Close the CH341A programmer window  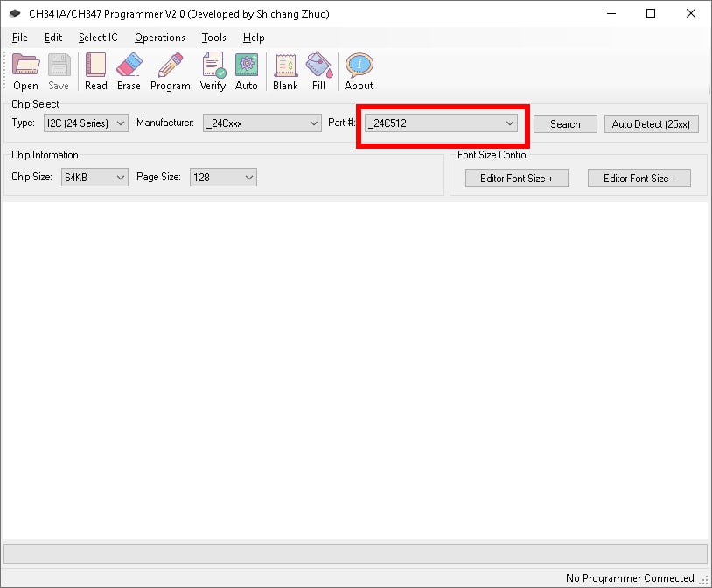point(691,14)
